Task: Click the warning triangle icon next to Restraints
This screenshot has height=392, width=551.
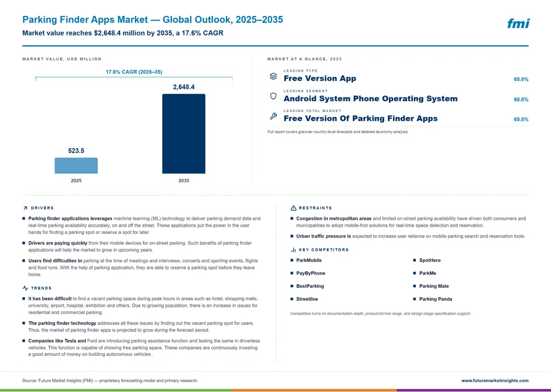Action: pos(293,208)
